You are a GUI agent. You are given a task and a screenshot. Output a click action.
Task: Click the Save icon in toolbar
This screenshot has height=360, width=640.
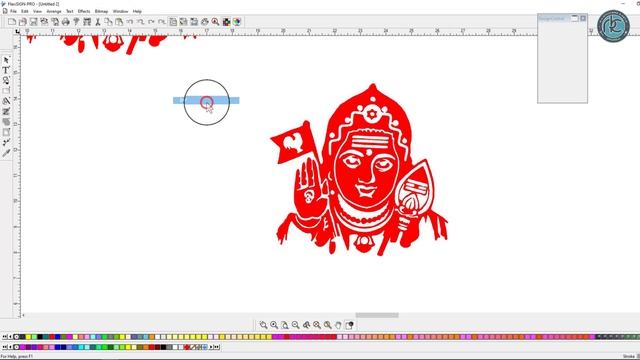33,22
